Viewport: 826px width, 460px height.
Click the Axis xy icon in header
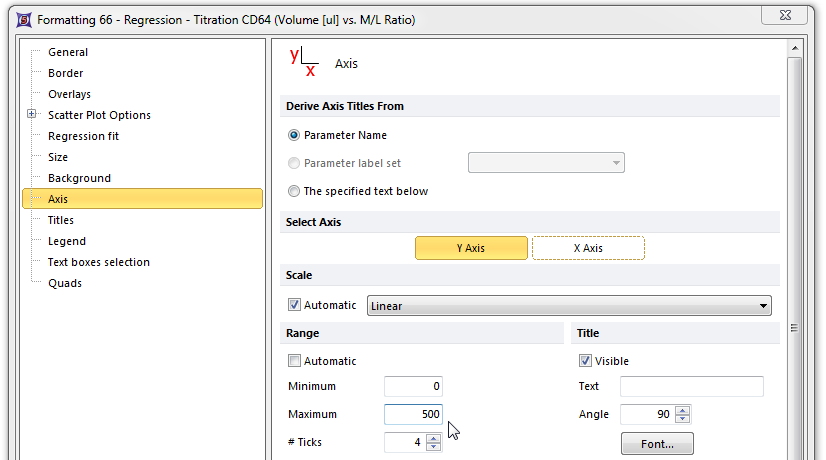(303, 62)
